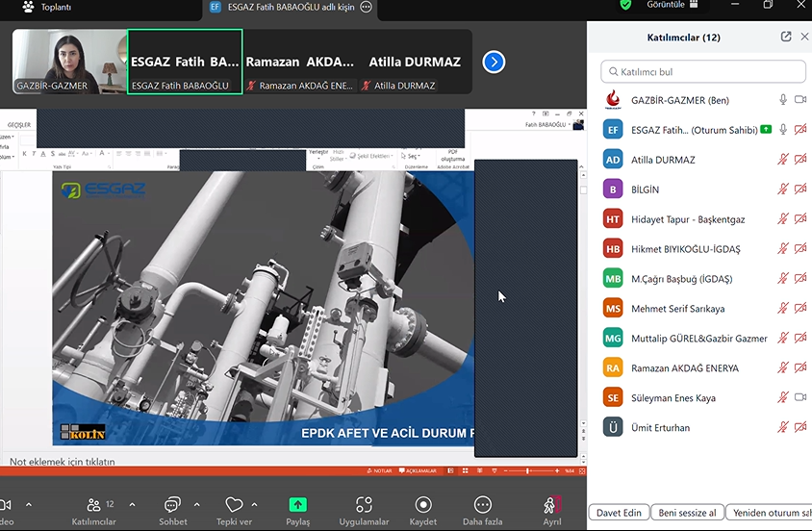Click PowerPoint zoom in plus button
The width and height of the screenshot is (812, 531).
[x=557, y=471]
